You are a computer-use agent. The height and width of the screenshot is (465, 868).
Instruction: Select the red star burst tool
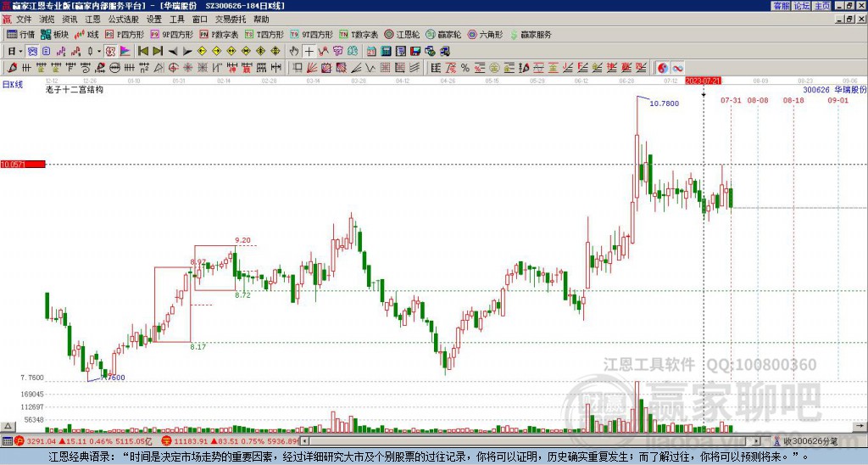click(188, 68)
